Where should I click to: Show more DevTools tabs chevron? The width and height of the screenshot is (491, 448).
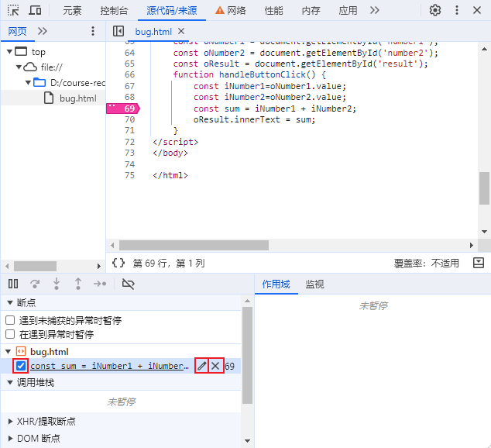375,10
